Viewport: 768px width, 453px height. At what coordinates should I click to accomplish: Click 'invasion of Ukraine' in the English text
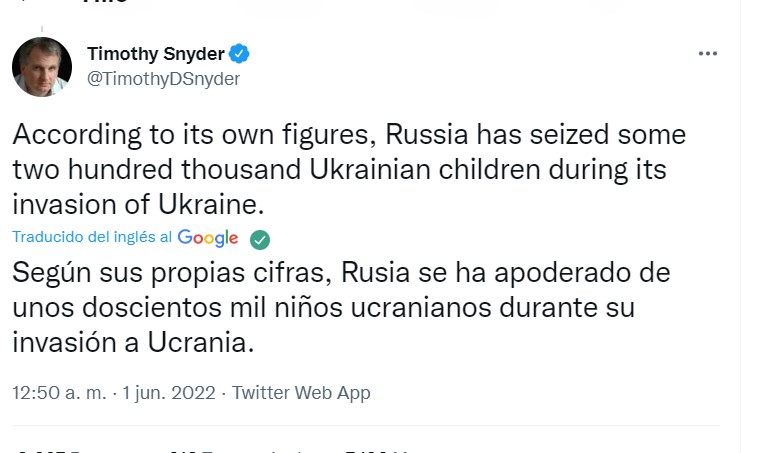click(138, 204)
